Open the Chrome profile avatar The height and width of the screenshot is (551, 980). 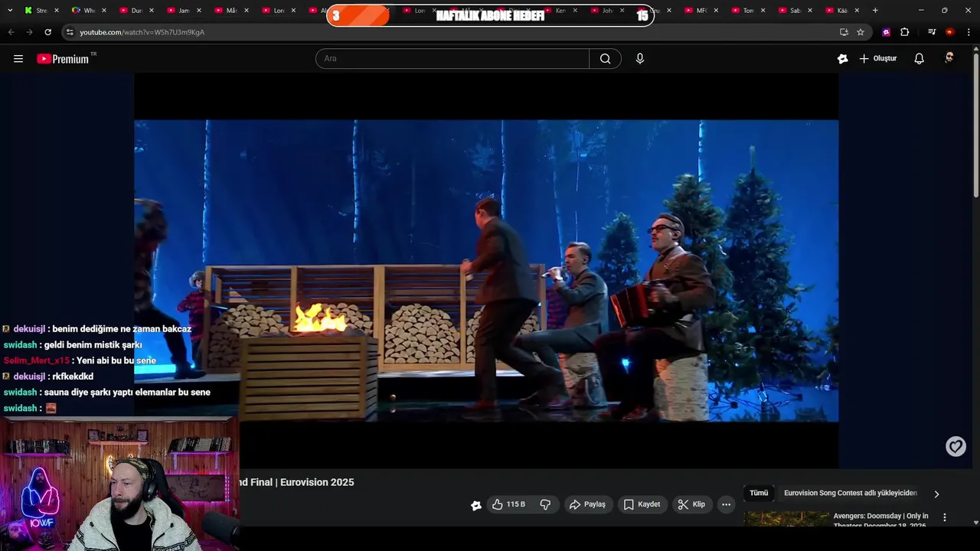(950, 32)
